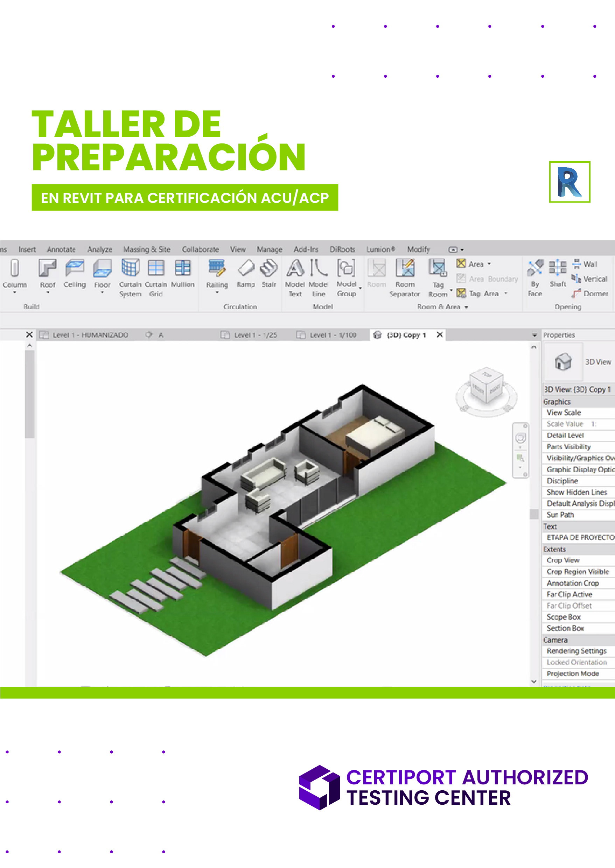Switch to Level 1 - HUMANIZADO view tab
Screen dimensions: 615x868
(84, 335)
